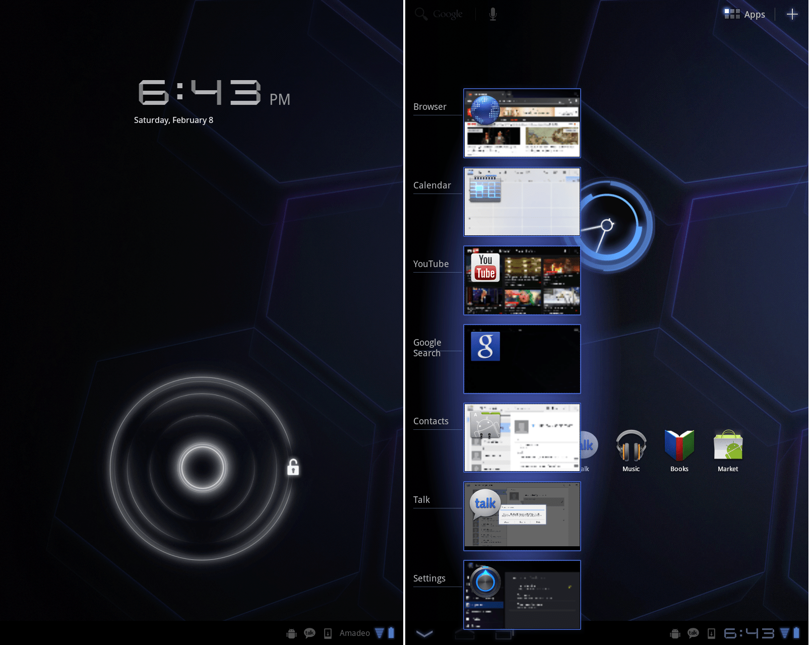Tap the recent apps system bar button
This screenshot has width=812, height=645.
[504, 633]
